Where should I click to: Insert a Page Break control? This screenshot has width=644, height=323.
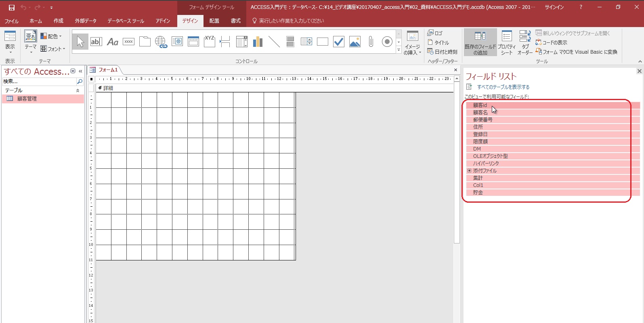[x=225, y=42]
